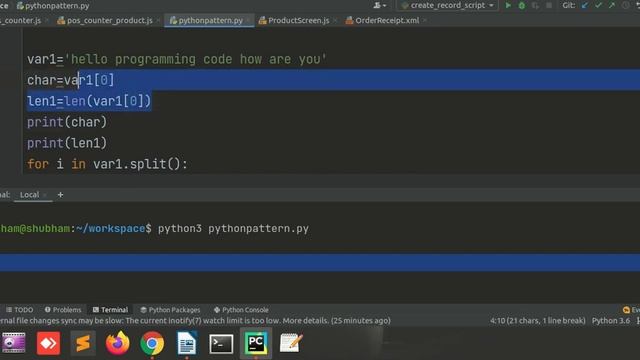Image resolution: width=640 pixels, height=360 pixels.
Task: Click pythonpattern.py in the breadcrumb bar
Action: point(53,6)
